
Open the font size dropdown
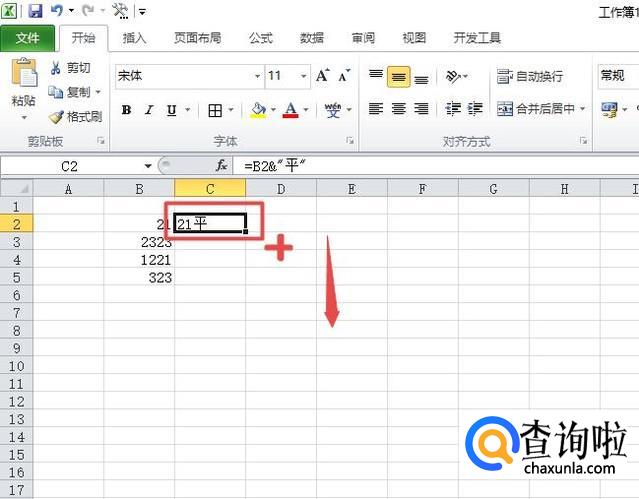pos(303,76)
